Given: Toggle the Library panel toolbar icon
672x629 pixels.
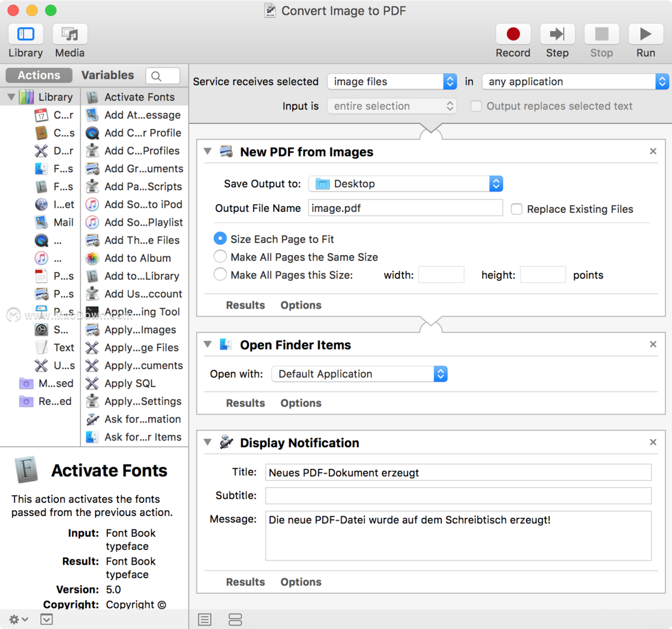Looking at the screenshot, I should point(26,34).
